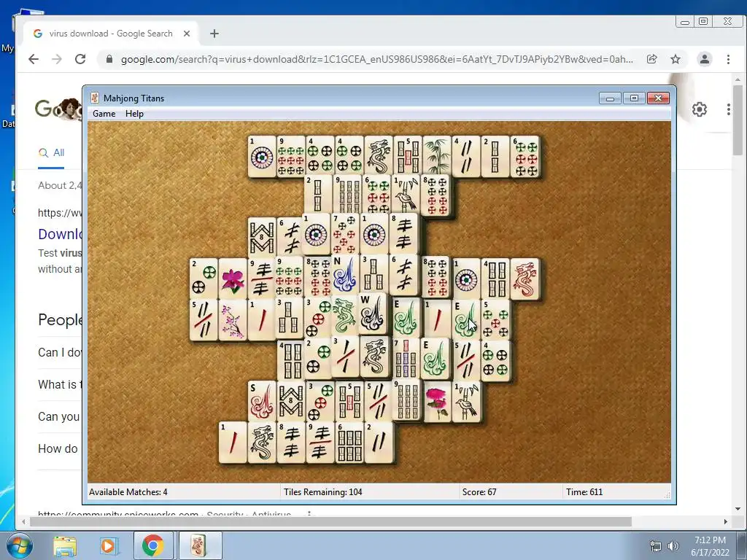Open the Chrome profile icon

coord(705,59)
